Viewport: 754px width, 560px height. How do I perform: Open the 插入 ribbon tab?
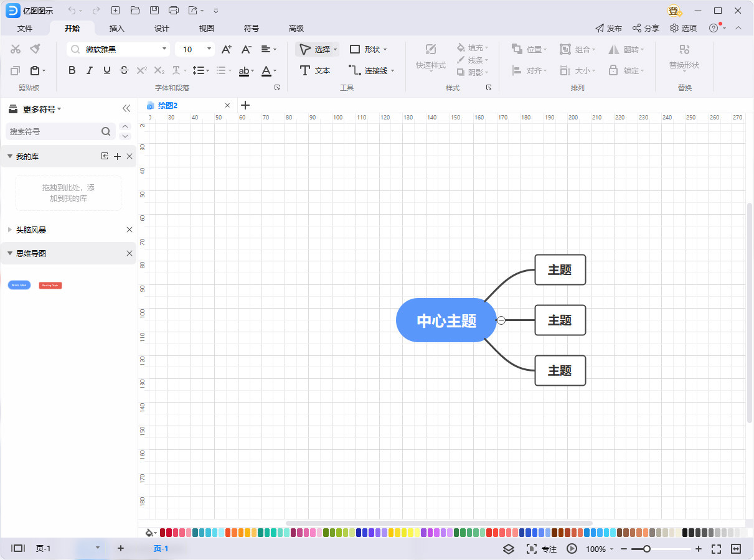(x=116, y=29)
